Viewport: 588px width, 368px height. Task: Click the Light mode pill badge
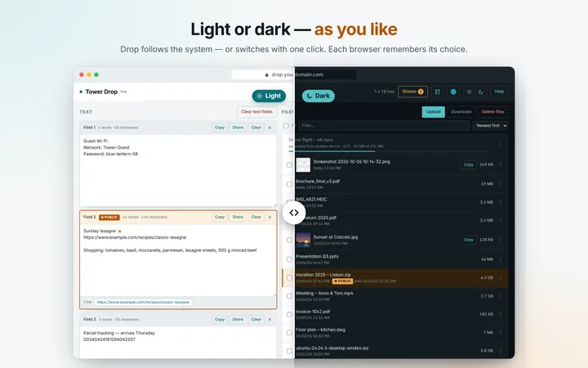pyautogui.click(x=269, y=96)
